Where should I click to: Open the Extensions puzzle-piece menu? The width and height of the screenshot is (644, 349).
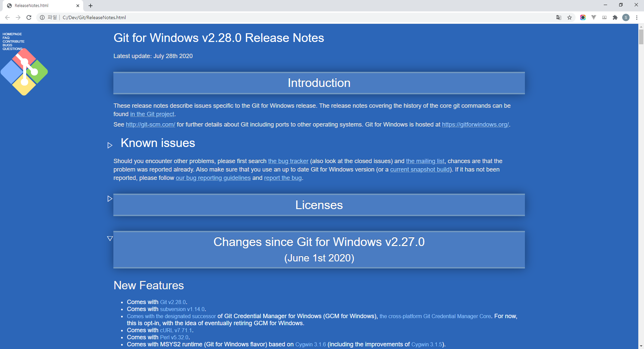[615, 17]
